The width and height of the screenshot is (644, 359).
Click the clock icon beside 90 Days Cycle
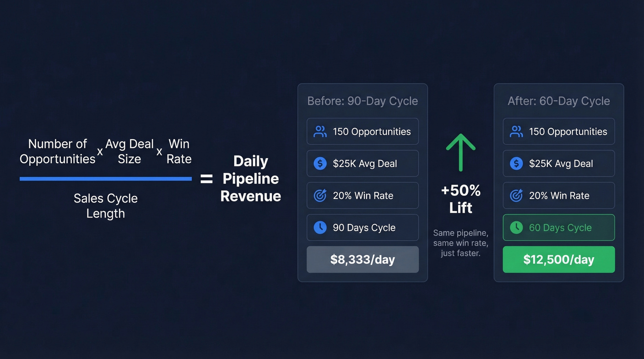click(320, 228)
